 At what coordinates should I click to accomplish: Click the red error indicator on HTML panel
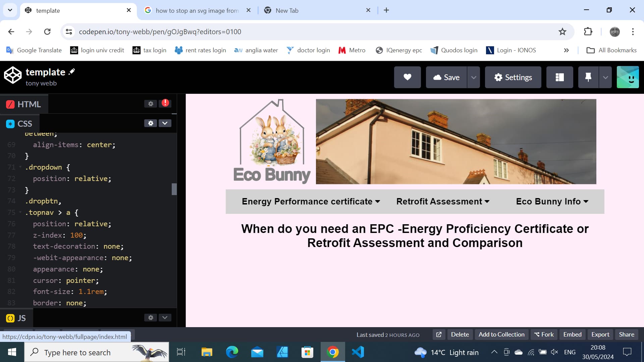pyautogui.click(x=165, y=104)
